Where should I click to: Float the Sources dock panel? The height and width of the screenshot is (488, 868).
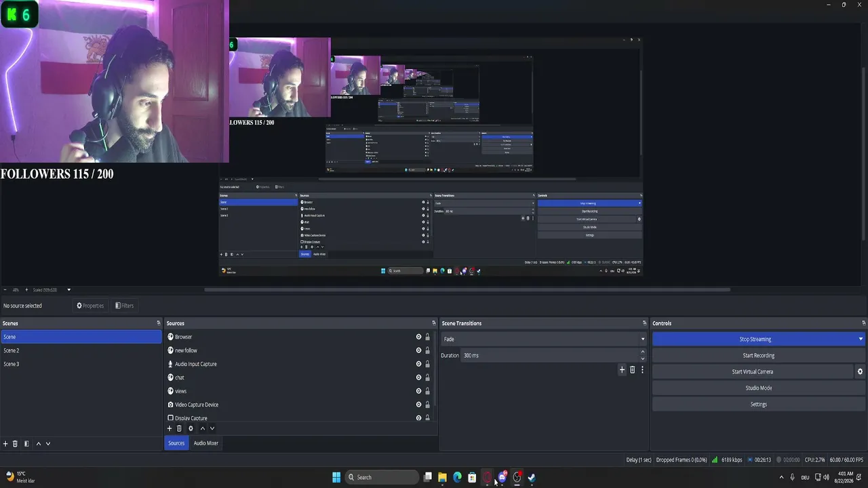coord(434,323)
